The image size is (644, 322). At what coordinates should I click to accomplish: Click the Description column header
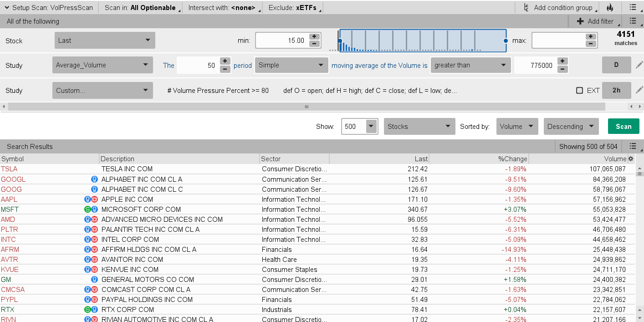[x=179, y=159]
